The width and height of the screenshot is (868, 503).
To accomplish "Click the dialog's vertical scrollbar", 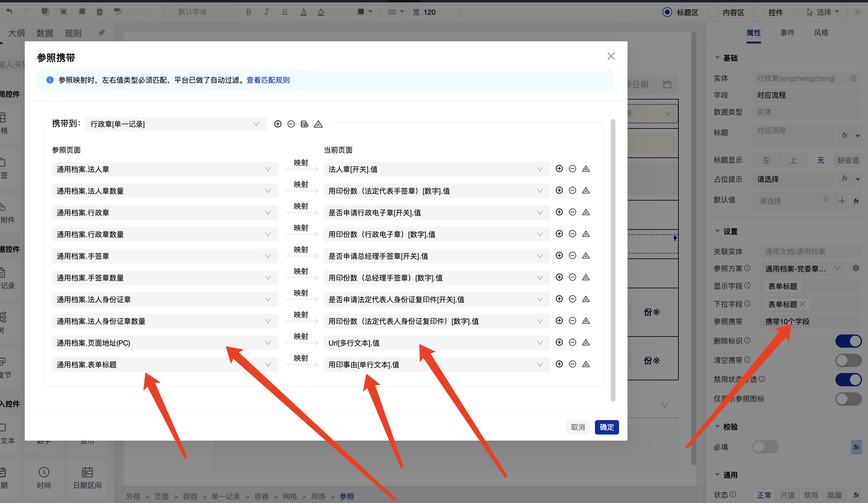I will pos(613,261).
